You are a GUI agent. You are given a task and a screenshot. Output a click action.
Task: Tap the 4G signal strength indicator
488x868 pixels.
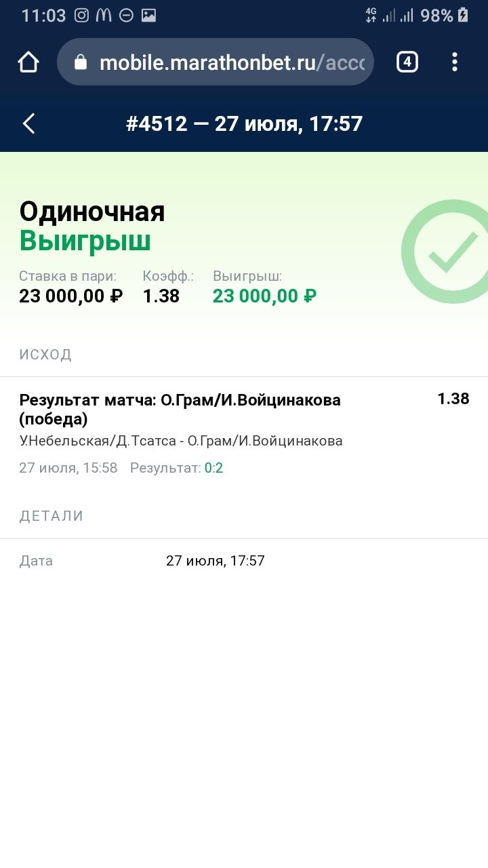(x=388, y=16)
